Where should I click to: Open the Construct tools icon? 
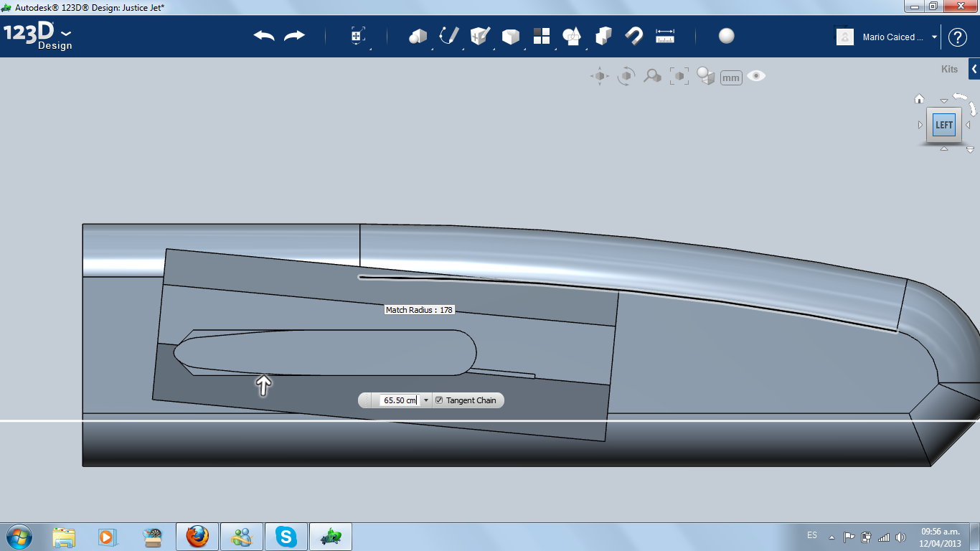click(x=480, y=36)
